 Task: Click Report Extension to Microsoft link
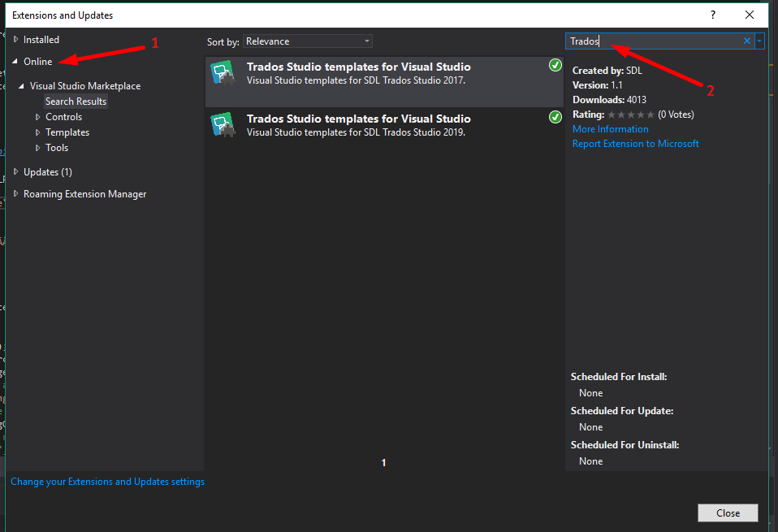click(x=635, y=144)
